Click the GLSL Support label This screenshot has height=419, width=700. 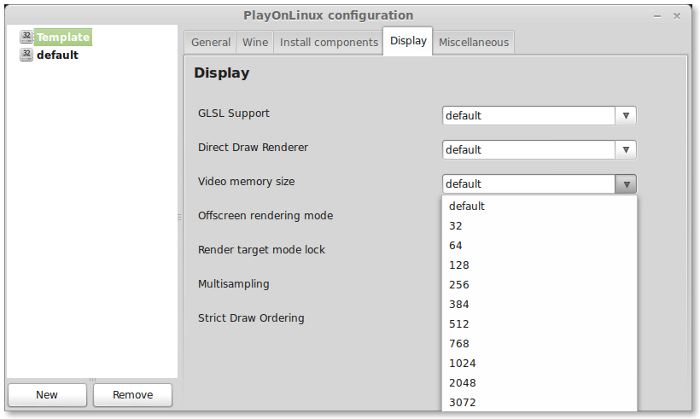click(234, 113)
